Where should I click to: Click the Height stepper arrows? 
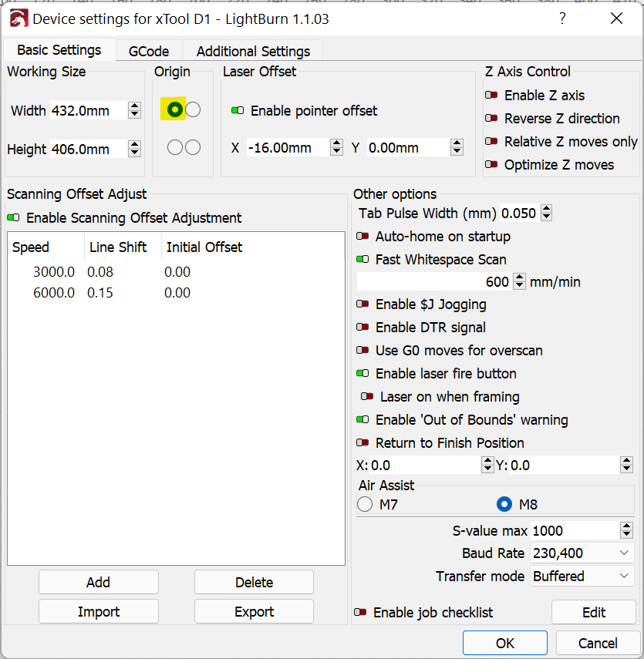135,149
